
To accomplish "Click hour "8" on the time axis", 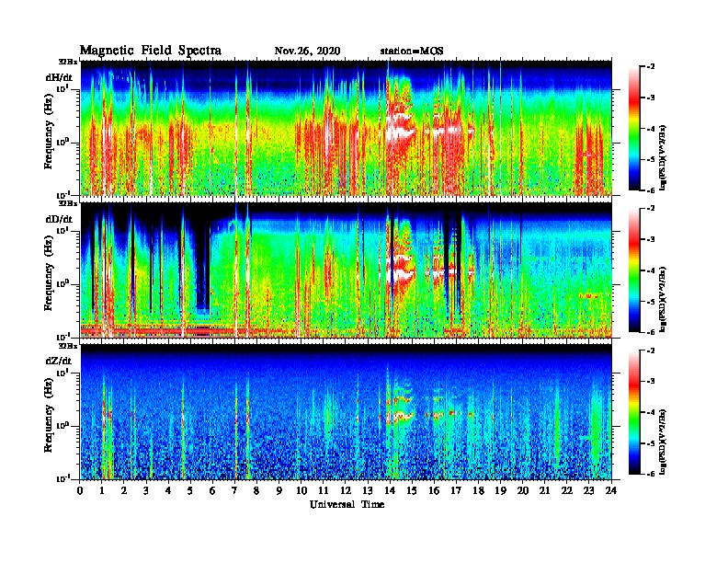I will coord(256,490).
